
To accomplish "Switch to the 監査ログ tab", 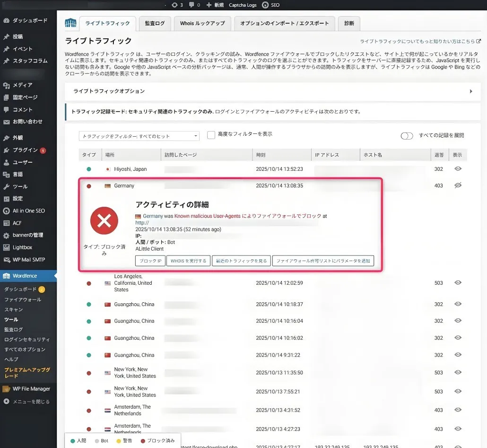I will click(x=155, y=23).
